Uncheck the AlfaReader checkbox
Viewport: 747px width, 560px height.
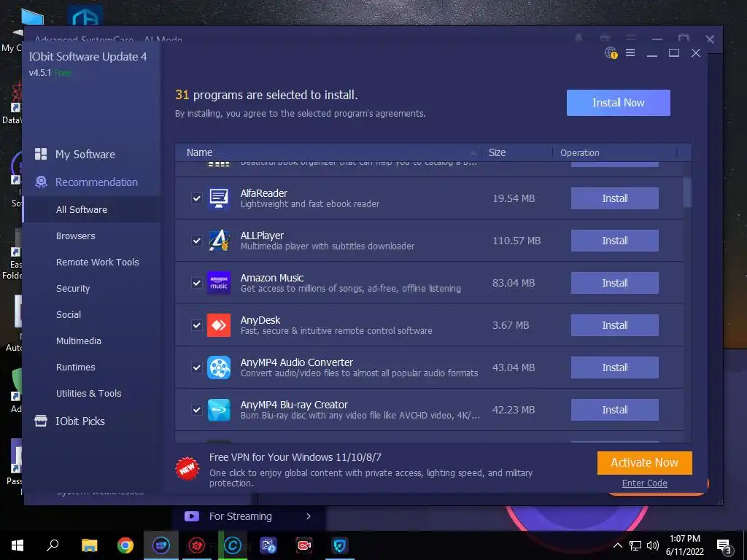pyautogui.click(x=197, y=198)
